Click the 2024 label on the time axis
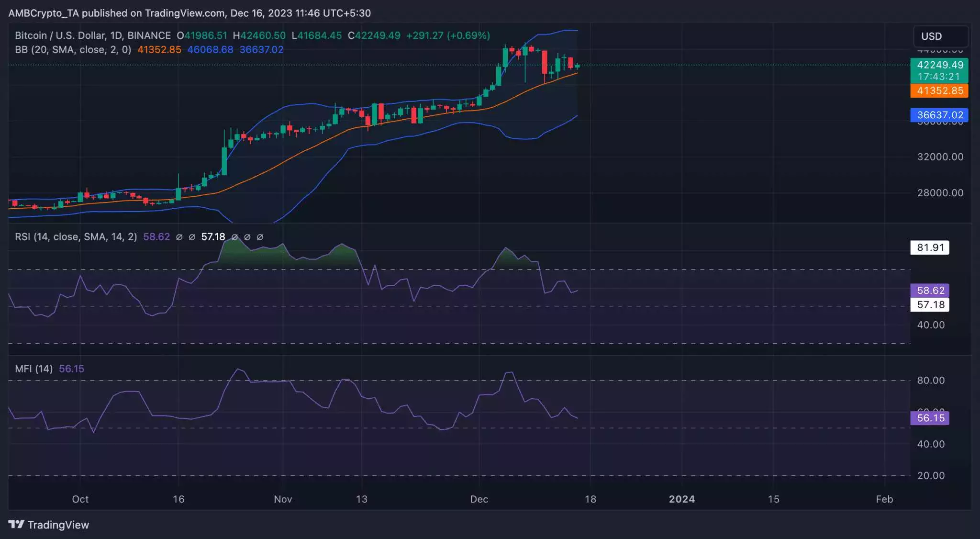This screenshot has height=539, width=980. [x=682, y=499]
